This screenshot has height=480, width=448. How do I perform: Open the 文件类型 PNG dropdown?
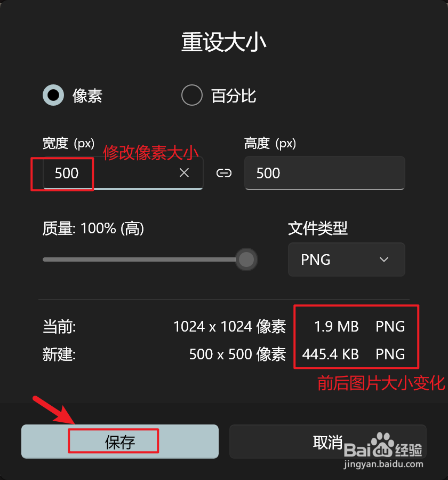(347, 259)
